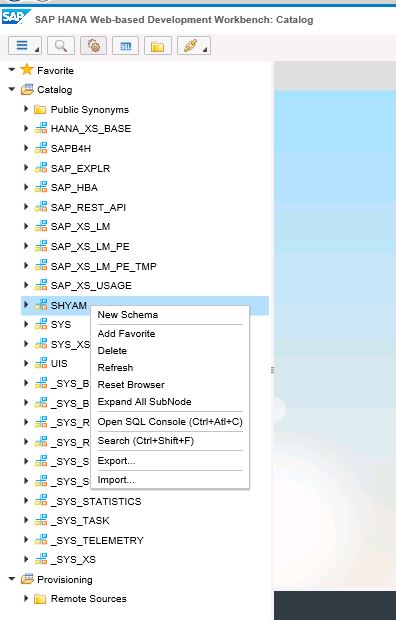Click the SAP_REST_API schema icon

tap(41, 207)
